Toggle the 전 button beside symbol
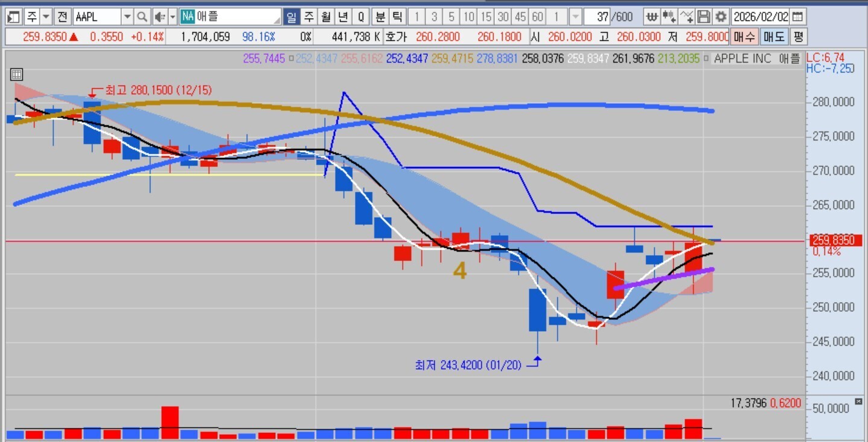This screenshot has height=442, width=868. (x=63, y=16)
